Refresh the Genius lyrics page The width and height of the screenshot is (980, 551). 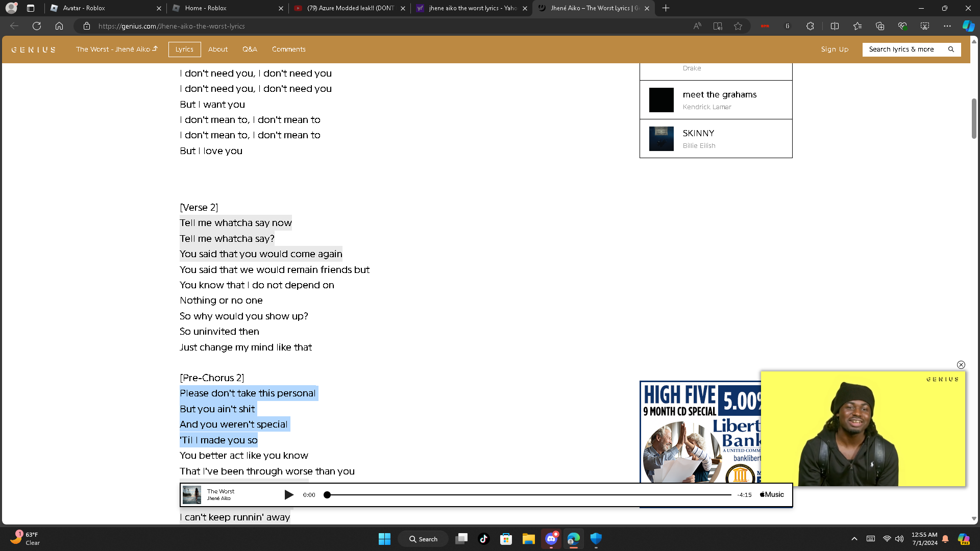[x=37, y=26]
